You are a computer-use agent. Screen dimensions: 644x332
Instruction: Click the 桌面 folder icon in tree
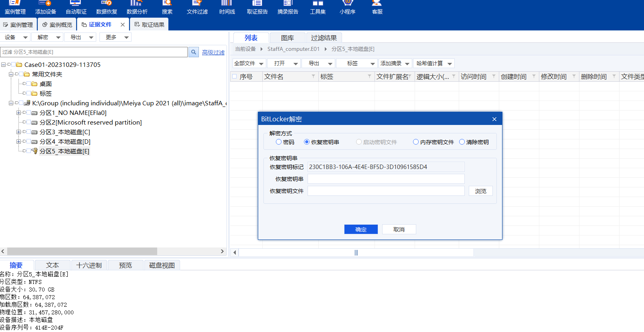pos(34,84)
